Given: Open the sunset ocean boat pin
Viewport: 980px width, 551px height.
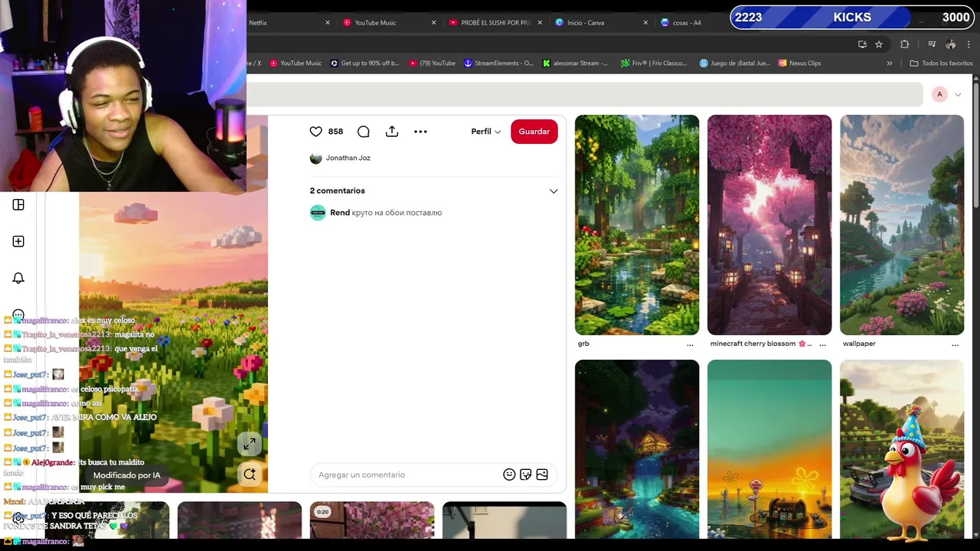Looking at the screenshot, I should [x=769, y=449].
